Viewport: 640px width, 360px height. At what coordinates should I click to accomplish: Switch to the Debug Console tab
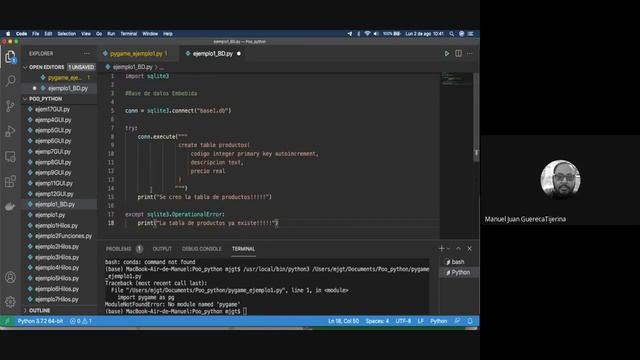(x=202, y=249)
